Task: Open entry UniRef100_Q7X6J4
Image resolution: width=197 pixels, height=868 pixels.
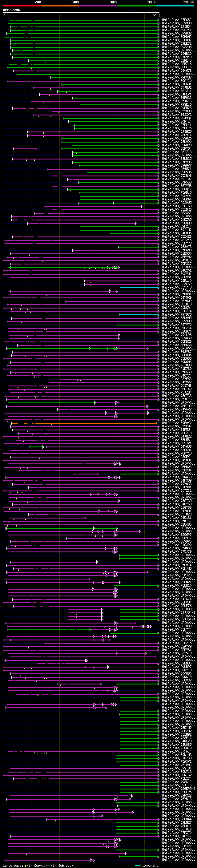Action: [177, 752]
